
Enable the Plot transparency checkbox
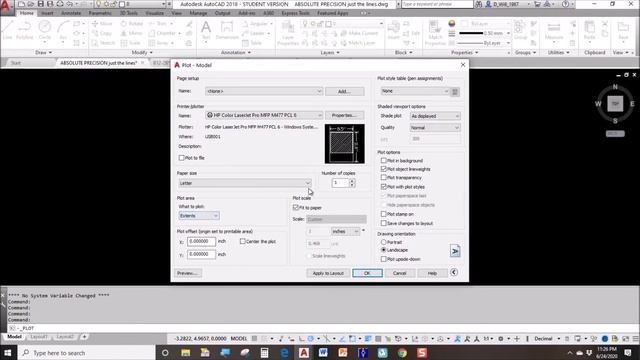coord(384,177)
